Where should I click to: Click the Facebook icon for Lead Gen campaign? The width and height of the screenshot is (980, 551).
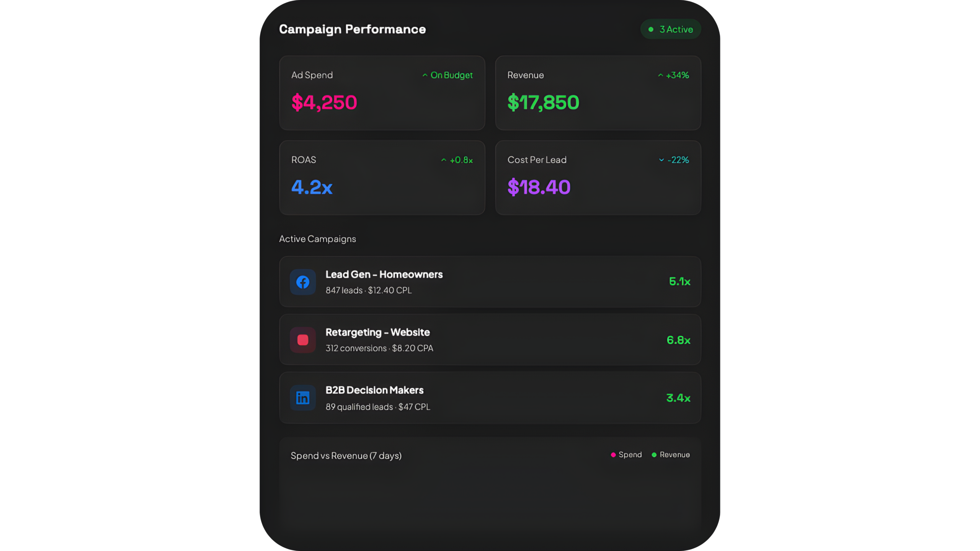click(x=302, y=282)
